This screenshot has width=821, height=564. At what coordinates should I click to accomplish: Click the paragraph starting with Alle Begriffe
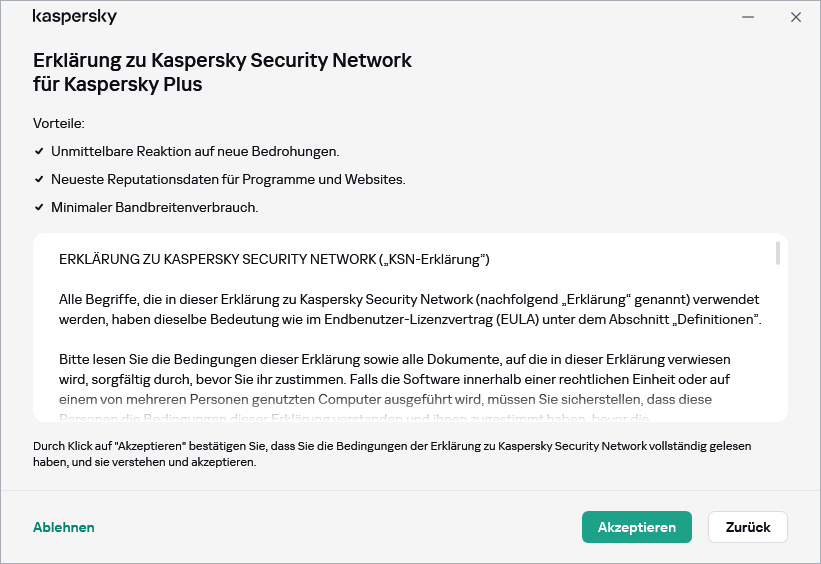pyautogui.click(x=409, y=309)
